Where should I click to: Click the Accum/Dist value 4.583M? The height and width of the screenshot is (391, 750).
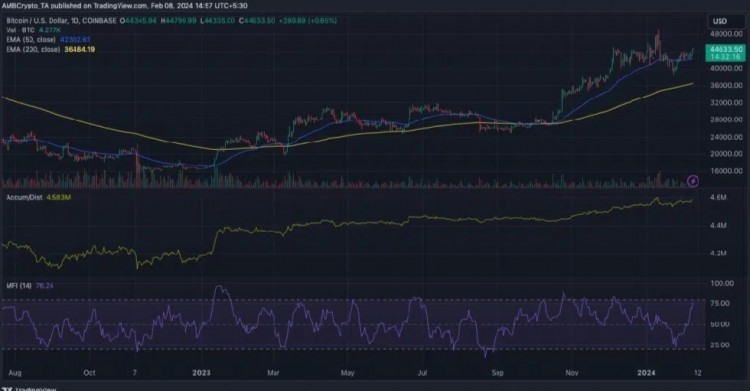coord(59,197)
